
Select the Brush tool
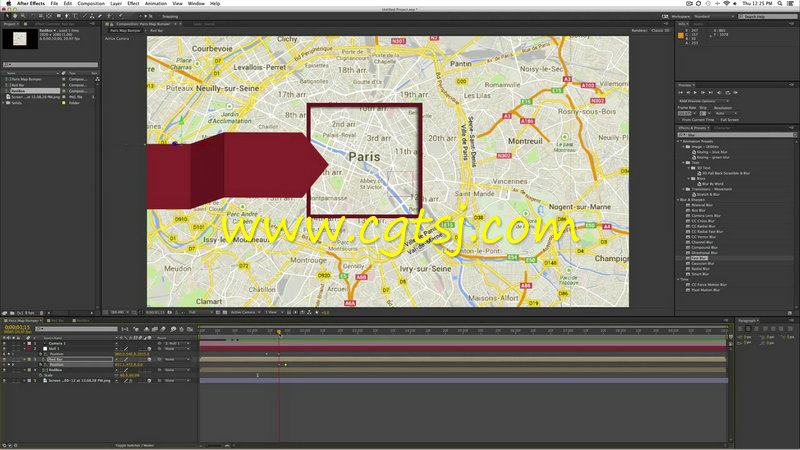(x=85, y=16)
